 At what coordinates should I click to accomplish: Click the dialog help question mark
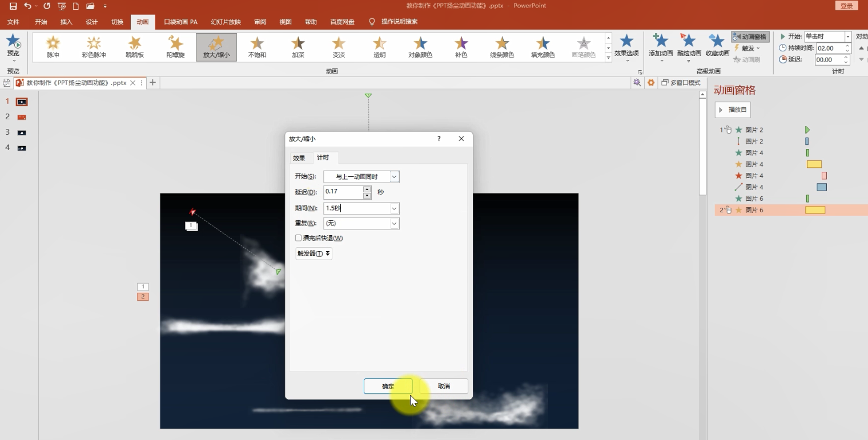[x=439, y=139]
